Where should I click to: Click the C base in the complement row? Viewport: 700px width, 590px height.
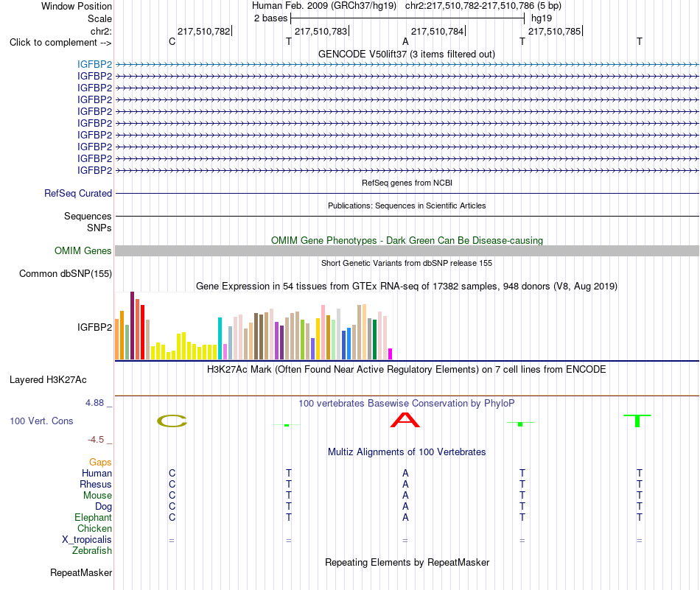[x=172, y=41]
